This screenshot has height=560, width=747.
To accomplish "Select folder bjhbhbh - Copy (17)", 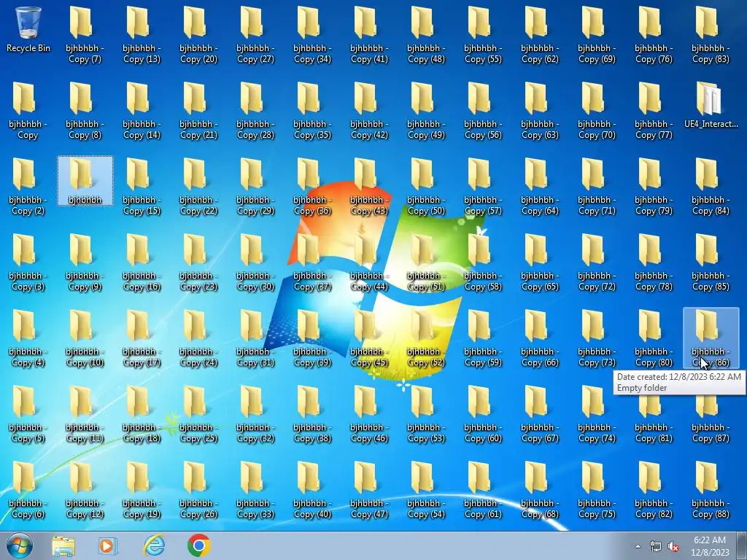I will [x=142, y=338].
